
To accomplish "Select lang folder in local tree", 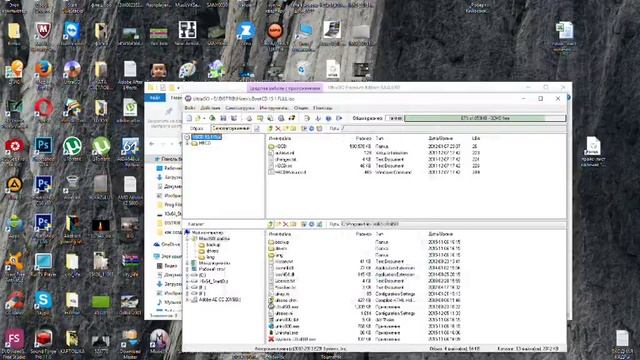I will [x=210, y=257].
